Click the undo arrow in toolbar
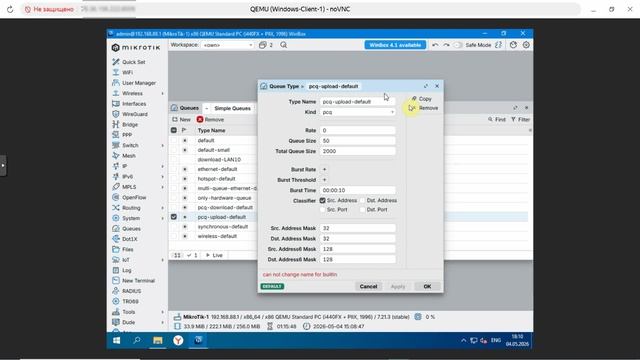The image size is (640, 360). tap(435, 45)
